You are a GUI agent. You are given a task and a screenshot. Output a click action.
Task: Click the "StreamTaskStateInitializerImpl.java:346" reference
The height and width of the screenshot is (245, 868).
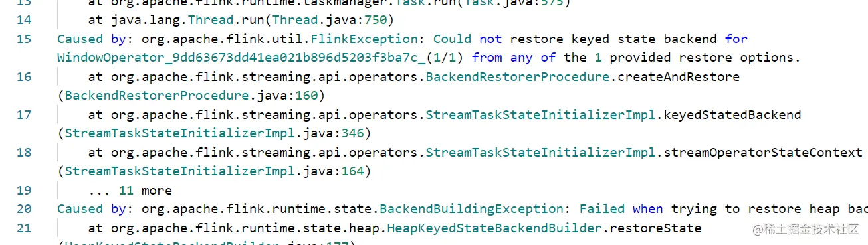[215, 133]
